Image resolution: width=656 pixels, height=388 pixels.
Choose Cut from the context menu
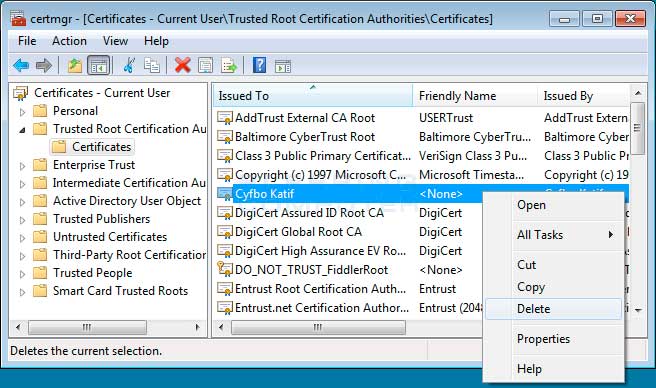(554, 265)
